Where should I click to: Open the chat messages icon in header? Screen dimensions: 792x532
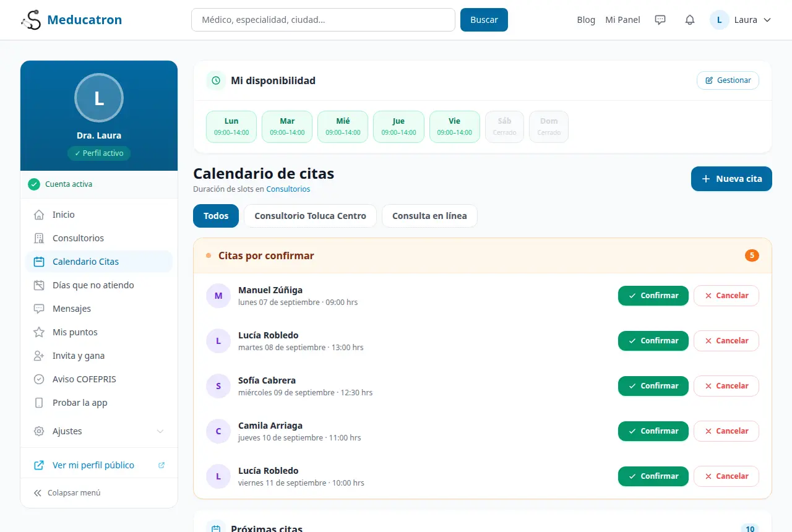pyautogui.click(x=660, y=20)
